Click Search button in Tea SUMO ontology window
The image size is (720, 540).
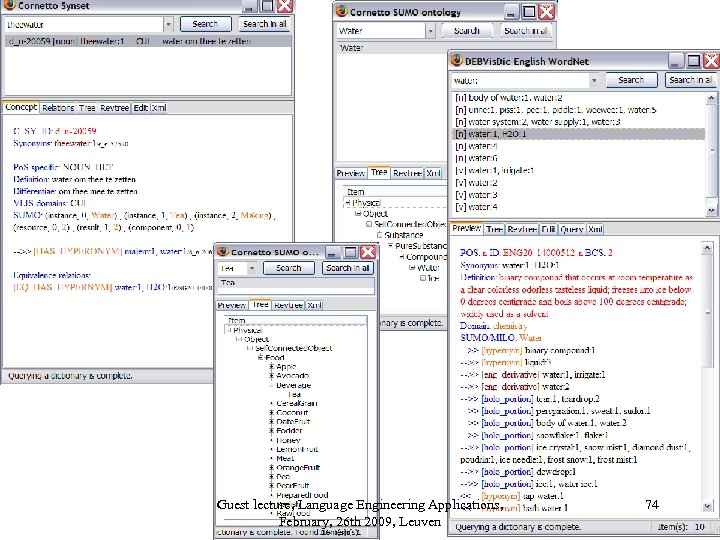pyautogui.click(x=289, y=268)
